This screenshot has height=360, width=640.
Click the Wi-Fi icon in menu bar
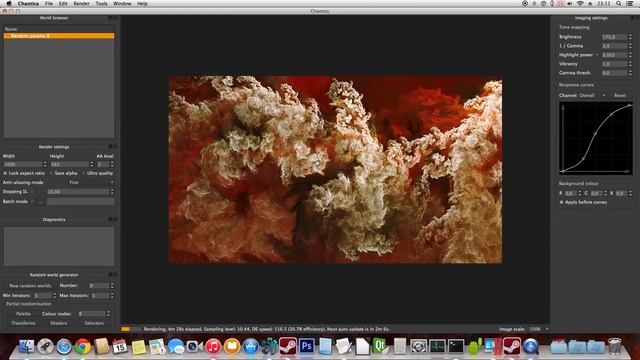tap(580, 3)
